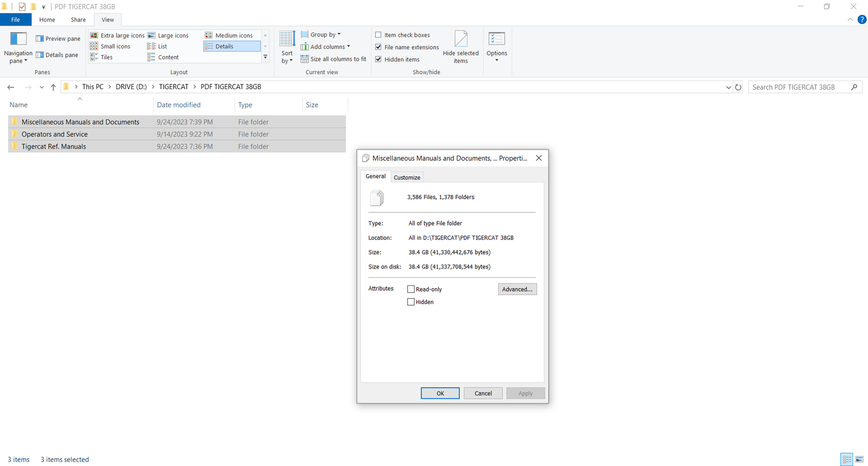Image resolution: width=868 pixels, height=466 pixels.
Task: Click the Up folder arrow
Action: coord(53,87)
